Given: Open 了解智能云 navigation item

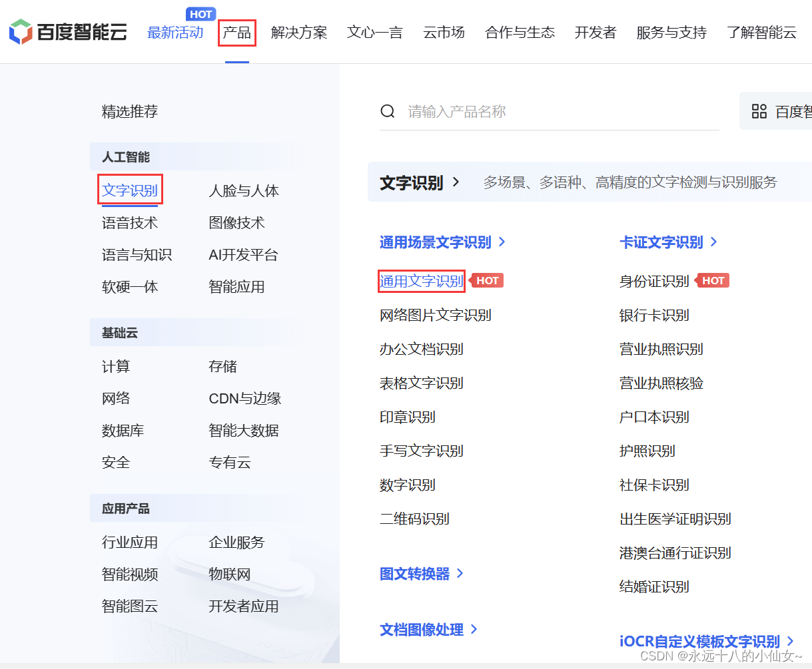Looking at the screenshot, I should tap(762, 33).
